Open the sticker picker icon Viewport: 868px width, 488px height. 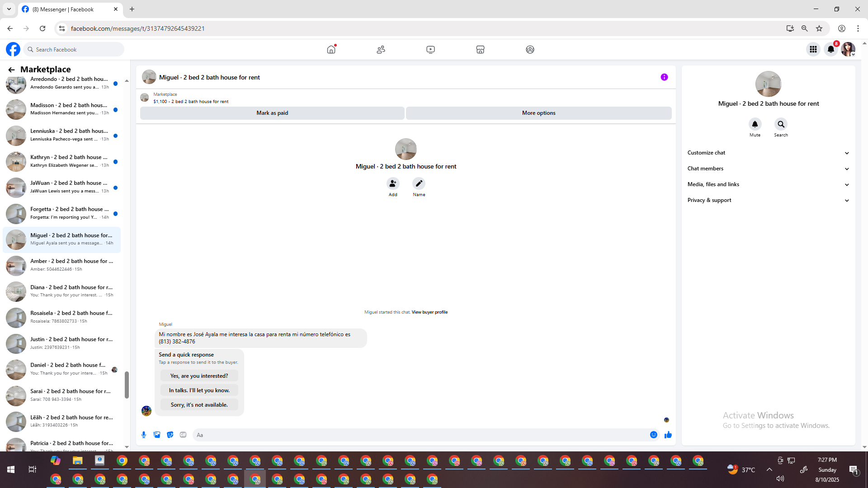point(170,435)
